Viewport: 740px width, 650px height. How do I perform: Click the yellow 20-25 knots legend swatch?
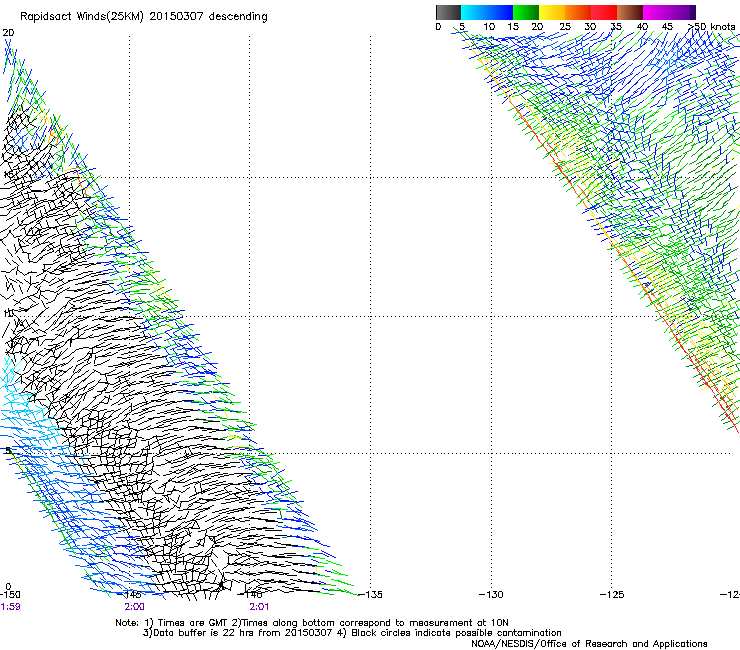552,12
